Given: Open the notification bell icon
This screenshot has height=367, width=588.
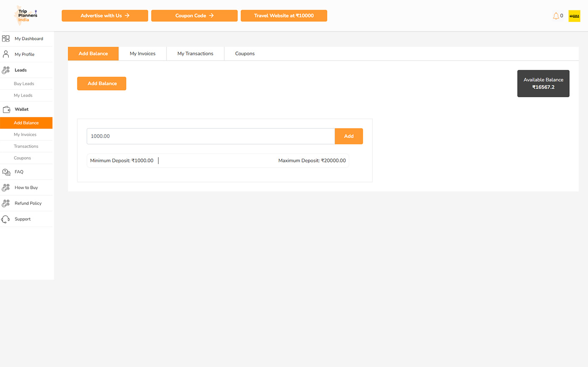Looking at the screenshot, I should tap(556, 16).
